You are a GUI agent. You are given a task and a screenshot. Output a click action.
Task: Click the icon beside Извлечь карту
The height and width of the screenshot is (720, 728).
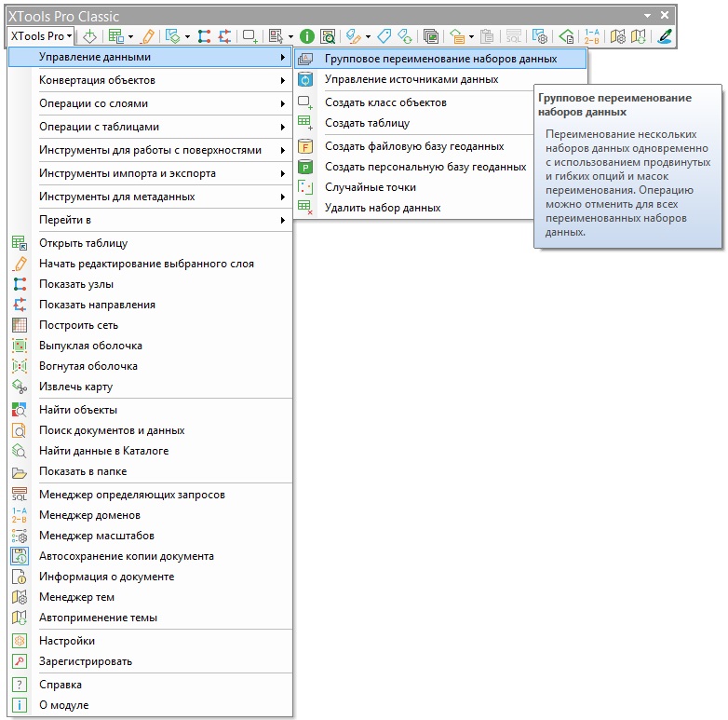pos(20,386)
